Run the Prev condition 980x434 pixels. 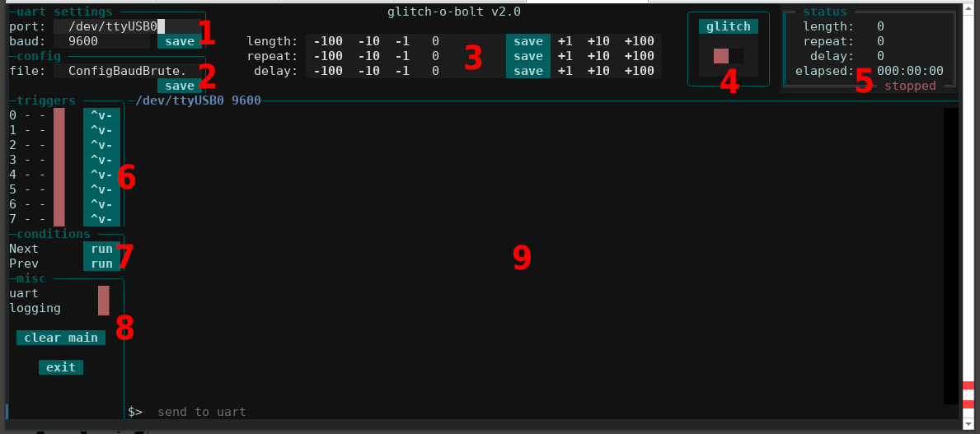pyautogui.click(x=101, y=264)
